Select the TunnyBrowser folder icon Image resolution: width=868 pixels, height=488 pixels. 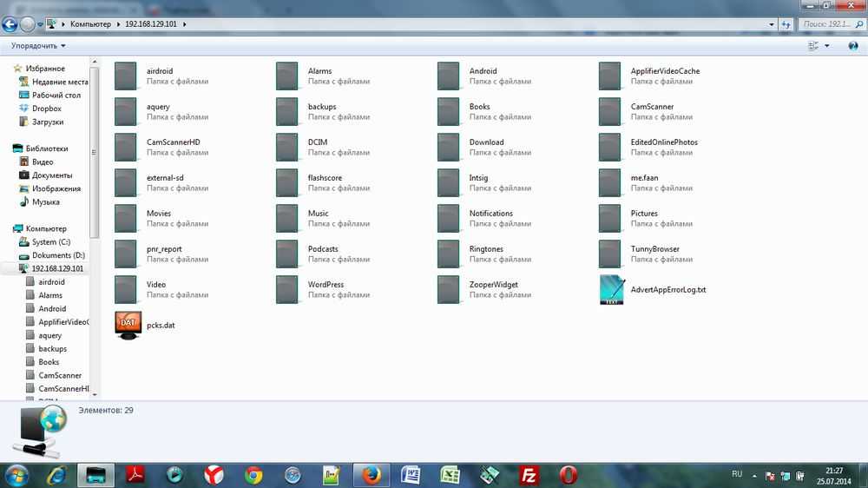[609, 254]
